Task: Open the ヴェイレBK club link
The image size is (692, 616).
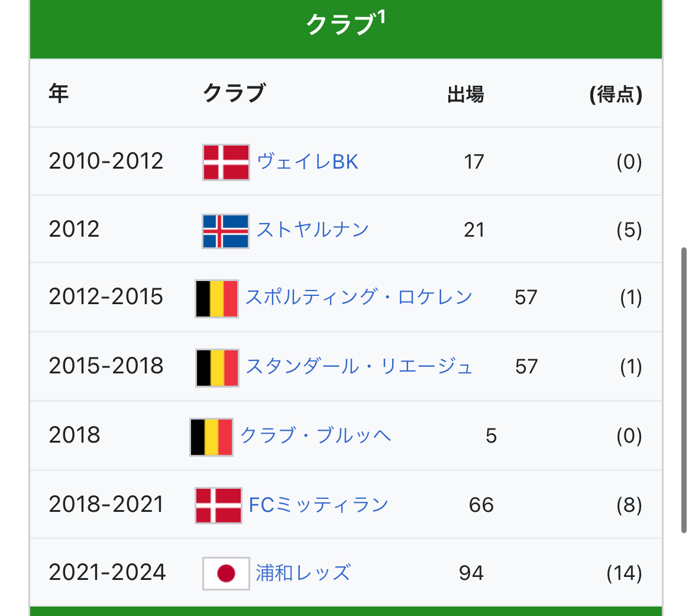Action: (308, 162)
